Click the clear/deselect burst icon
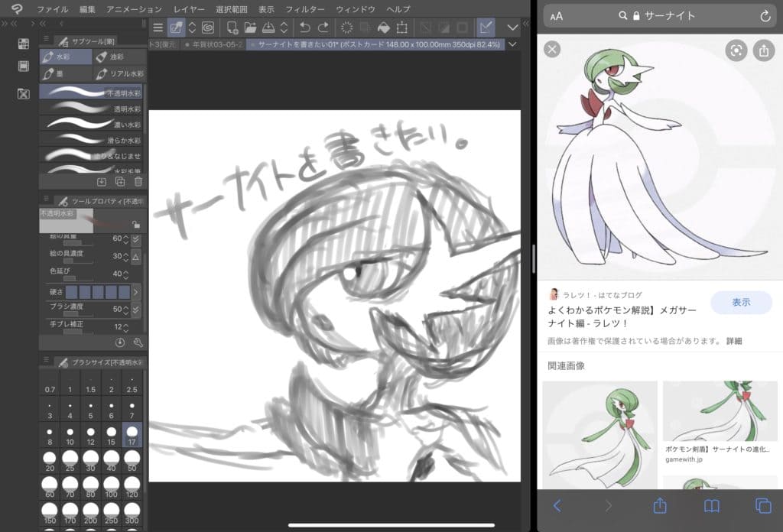Image resolution: width=783 pixels, height=532 pixels. (x=346, y=28)
